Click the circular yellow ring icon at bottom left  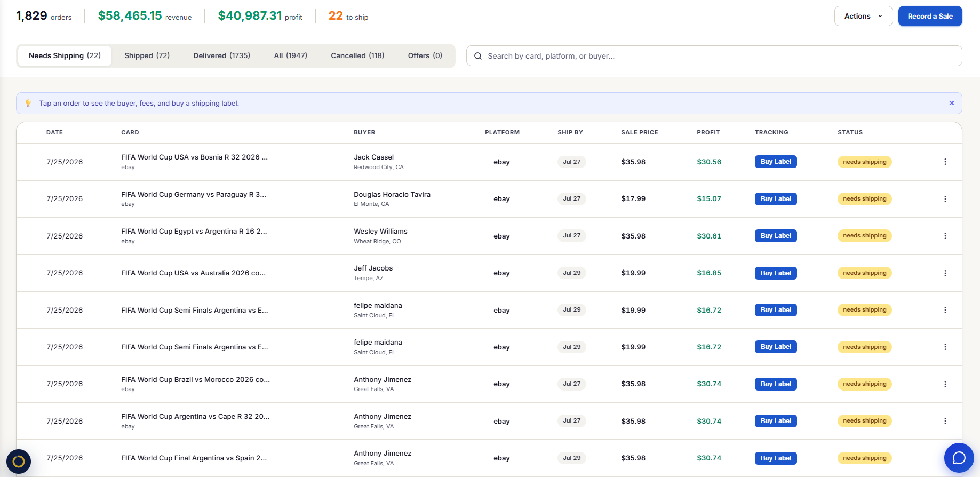click(19, 461)
